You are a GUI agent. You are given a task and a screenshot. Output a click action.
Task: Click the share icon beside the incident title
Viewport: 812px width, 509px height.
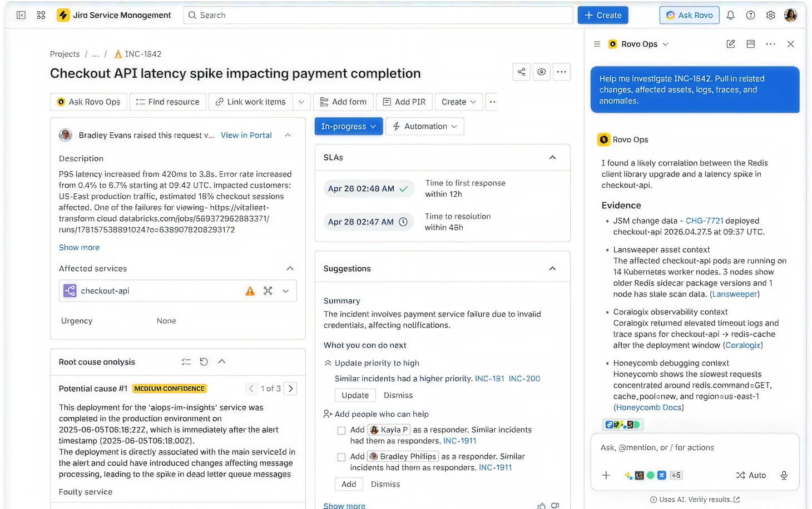522,72
